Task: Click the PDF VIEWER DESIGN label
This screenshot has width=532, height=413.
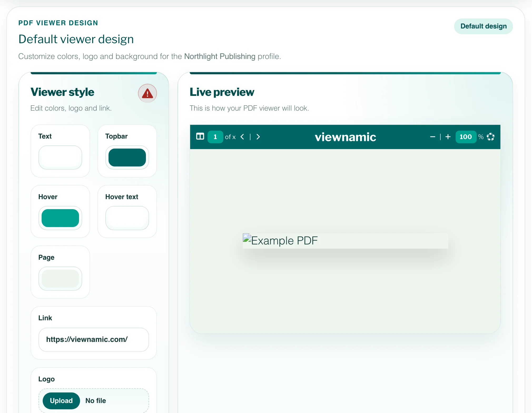Action: [58, 23]
